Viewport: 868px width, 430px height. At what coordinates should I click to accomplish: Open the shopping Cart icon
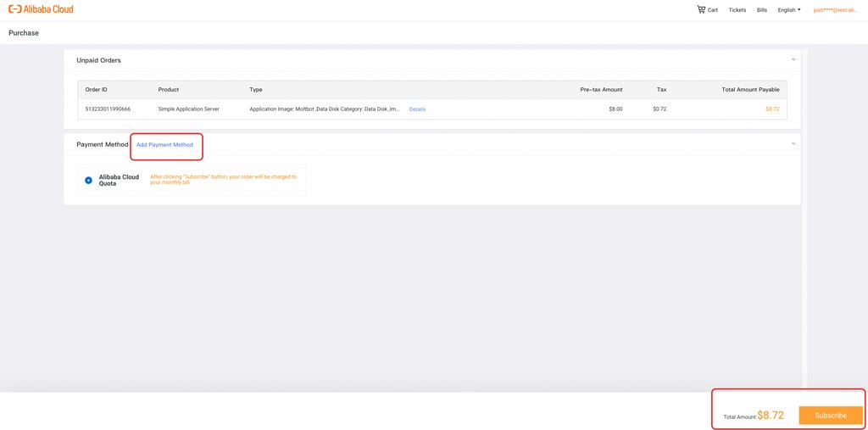[x=701, y=10]
